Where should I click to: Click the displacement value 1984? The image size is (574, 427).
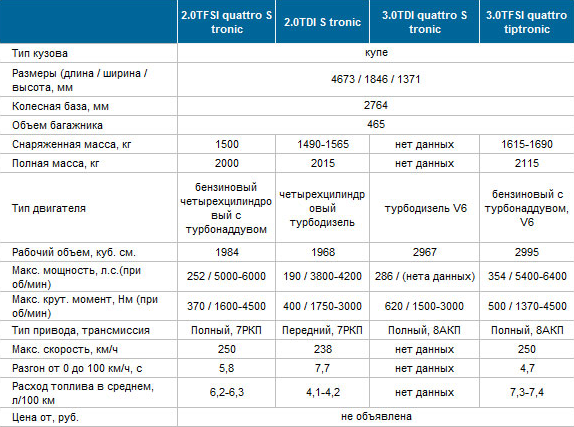[x=226, y=252]
